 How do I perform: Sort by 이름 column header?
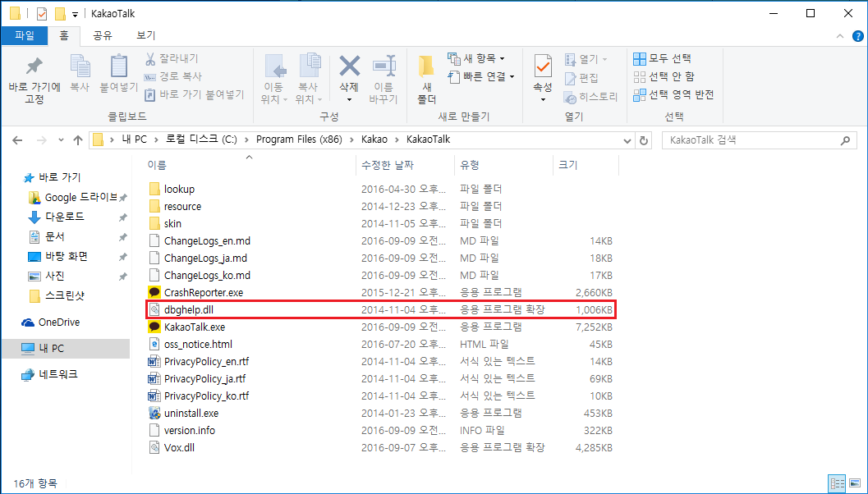[249, 165]
